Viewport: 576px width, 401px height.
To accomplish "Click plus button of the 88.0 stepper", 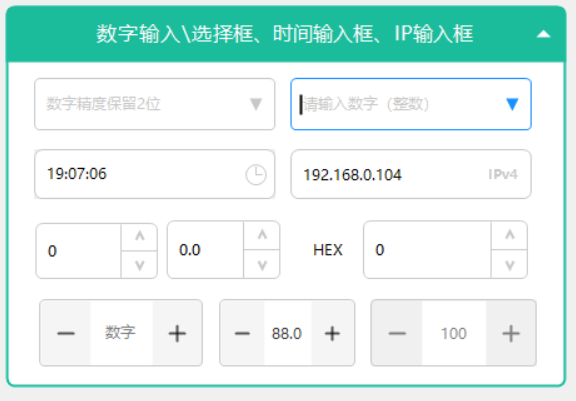I will 332,333.
